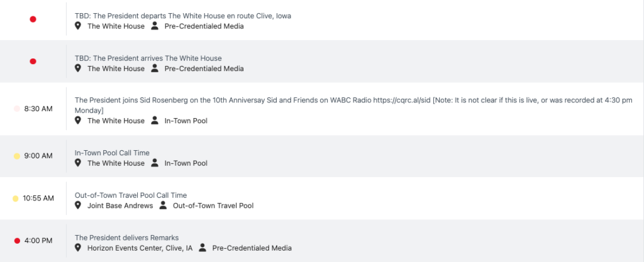644x262 pixels.
Task: Click the 8:30 AM time label
Action: (38, 109)
